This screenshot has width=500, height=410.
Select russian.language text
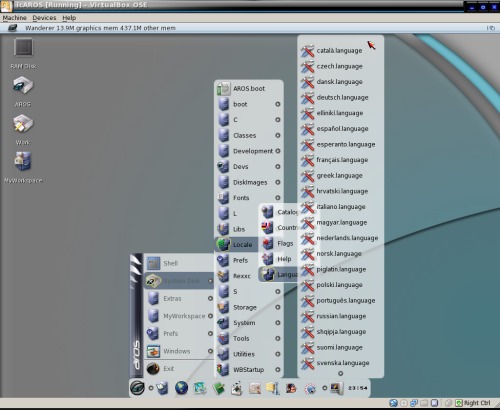(341, 316)
